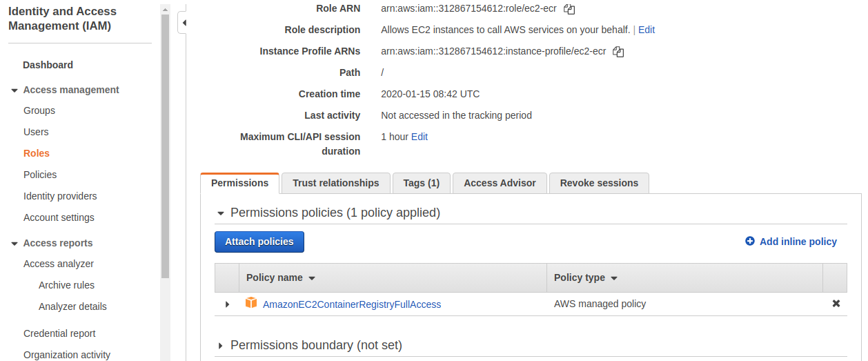Click the plus icon beside Add inline policy
This screenshot has width=868, height=361.
coord(750,242)
